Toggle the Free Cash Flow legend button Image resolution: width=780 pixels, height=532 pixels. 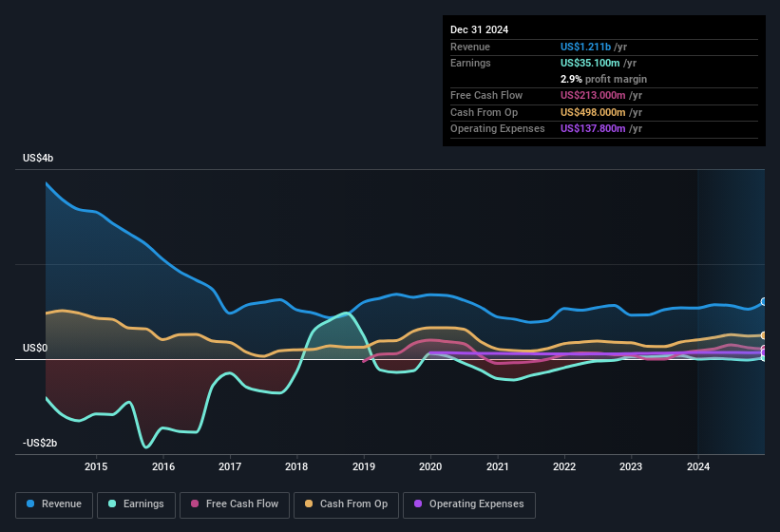235,504
